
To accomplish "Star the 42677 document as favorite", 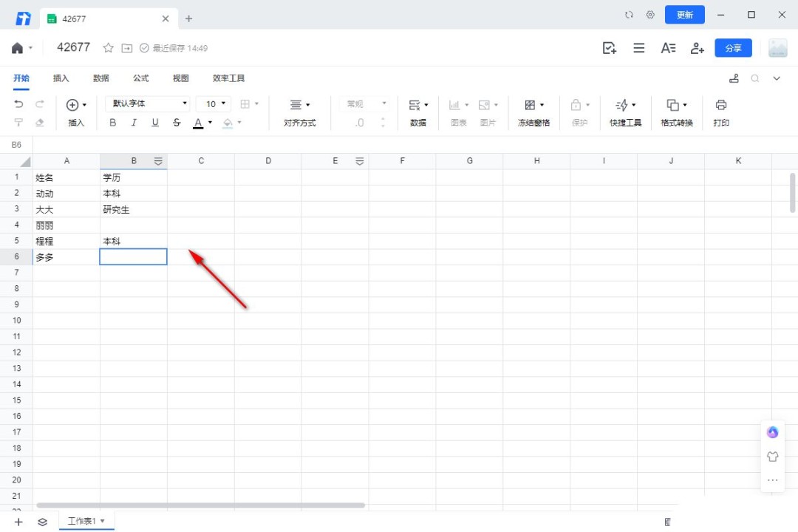I will tap(109, 48).
